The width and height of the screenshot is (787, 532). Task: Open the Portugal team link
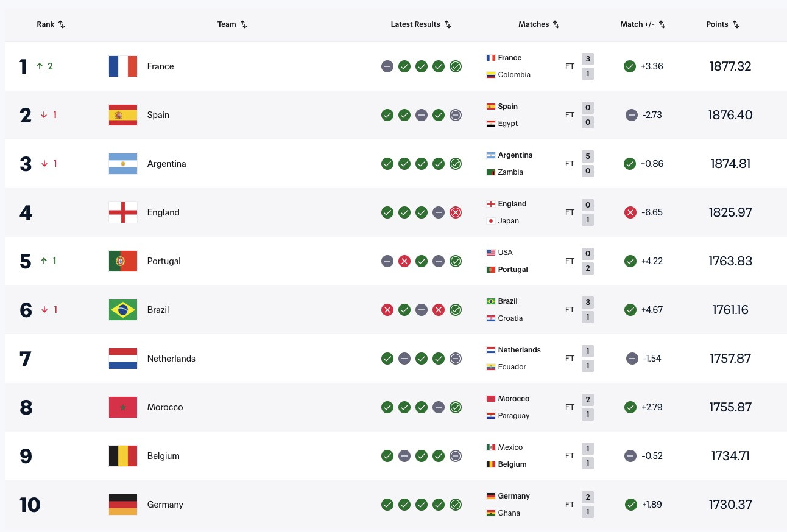pyautogui.click(x=164, y=261)
